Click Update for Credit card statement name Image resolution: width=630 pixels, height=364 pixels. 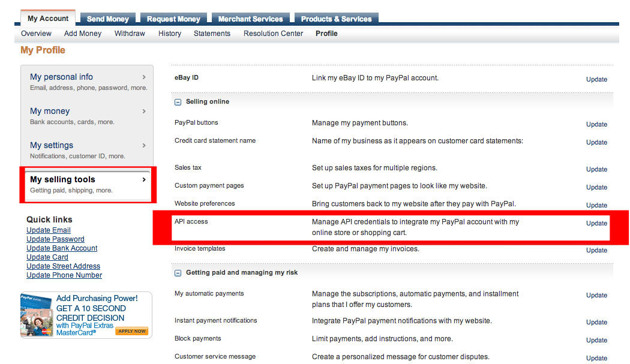point(596,142)
